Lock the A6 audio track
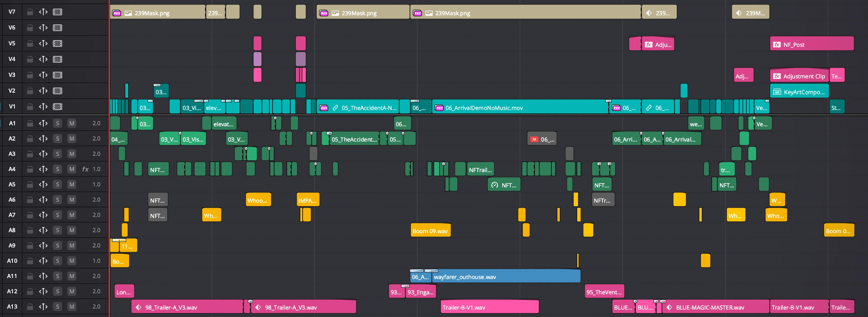 point(30,200)
